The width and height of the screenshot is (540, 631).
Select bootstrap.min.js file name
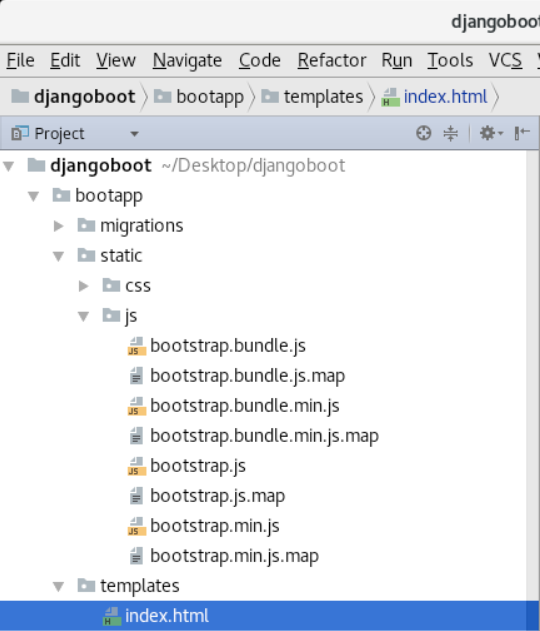pos(214,526)
